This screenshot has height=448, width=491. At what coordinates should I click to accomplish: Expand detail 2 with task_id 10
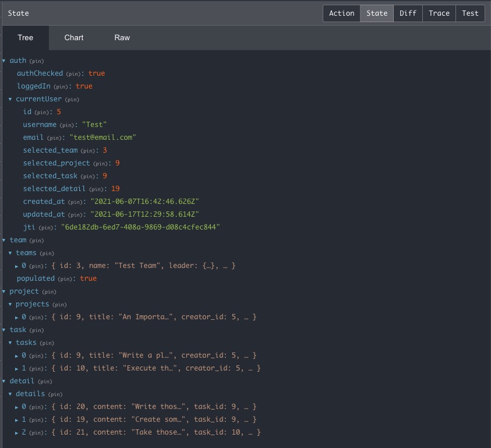16,432
